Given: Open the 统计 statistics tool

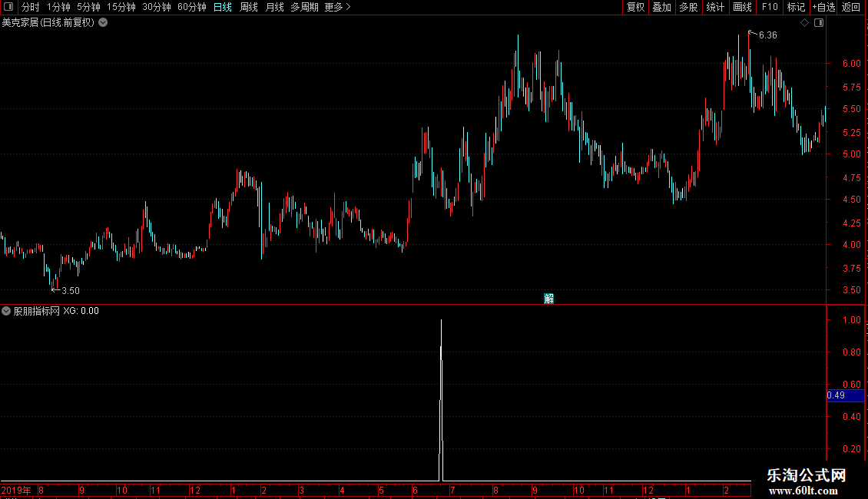Looking at the screenshot, I should [x=715, y=7].
